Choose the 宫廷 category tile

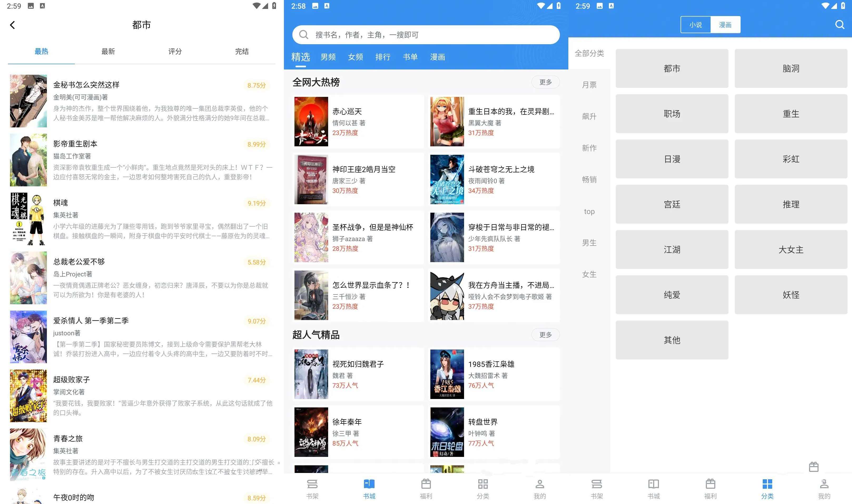[672, 204]
